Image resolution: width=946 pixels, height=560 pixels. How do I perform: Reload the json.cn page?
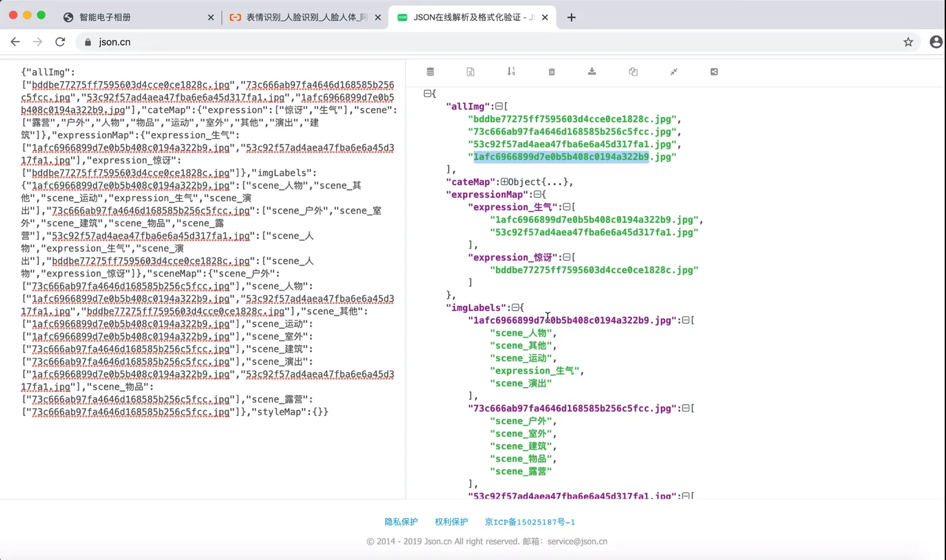coord(60,42)
